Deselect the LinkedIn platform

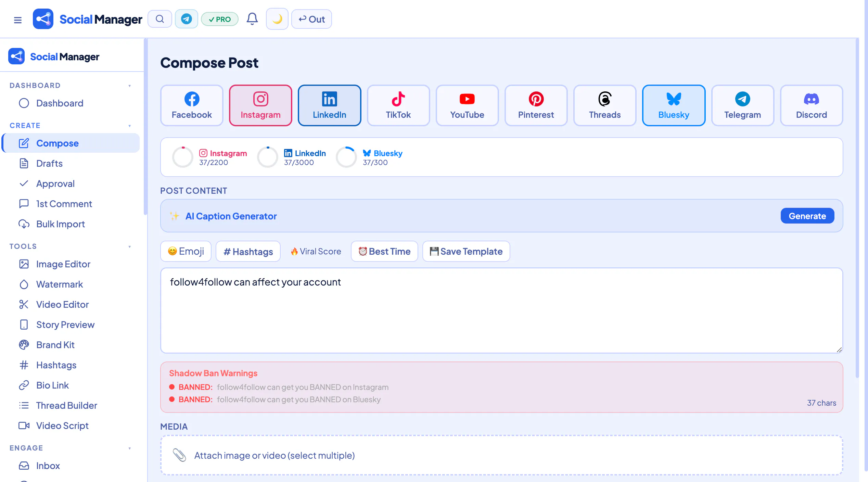(x=330, y=105)
